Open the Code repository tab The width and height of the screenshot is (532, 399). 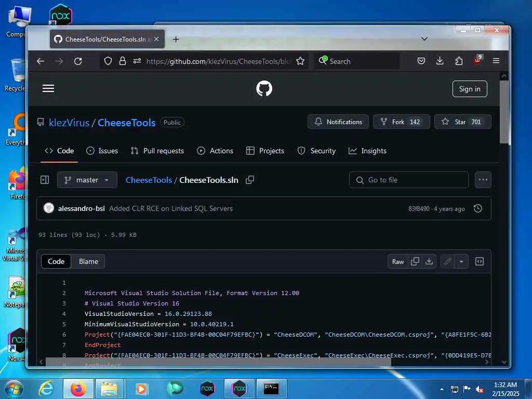[x=59, y=151]
